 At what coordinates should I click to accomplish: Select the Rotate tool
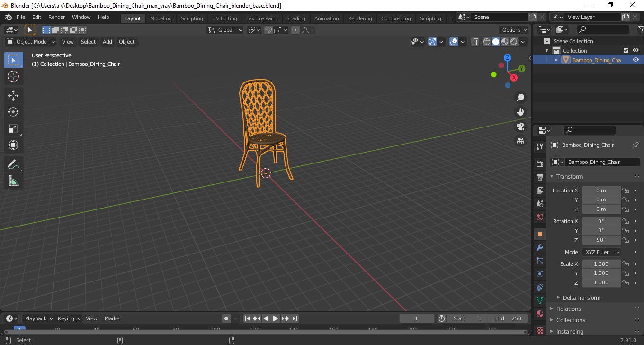pos(13,112)
